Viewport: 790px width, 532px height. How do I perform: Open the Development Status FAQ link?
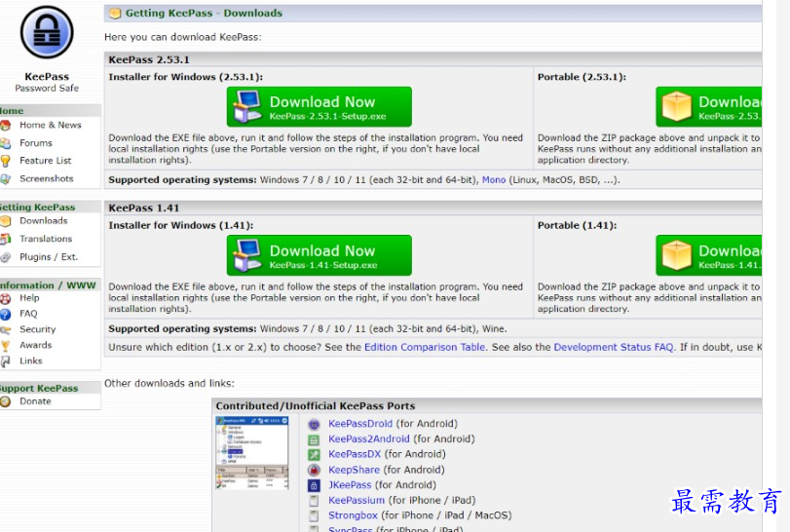(x=613, y=347)
